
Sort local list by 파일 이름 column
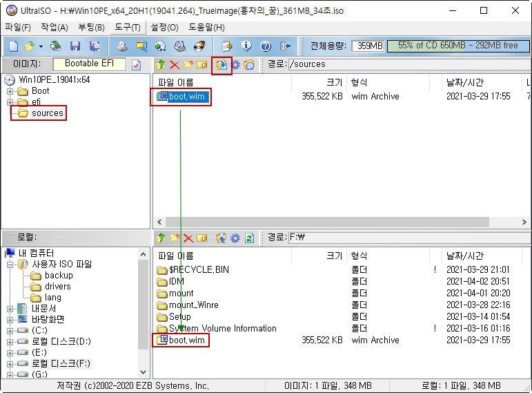(x=222, y=256)
